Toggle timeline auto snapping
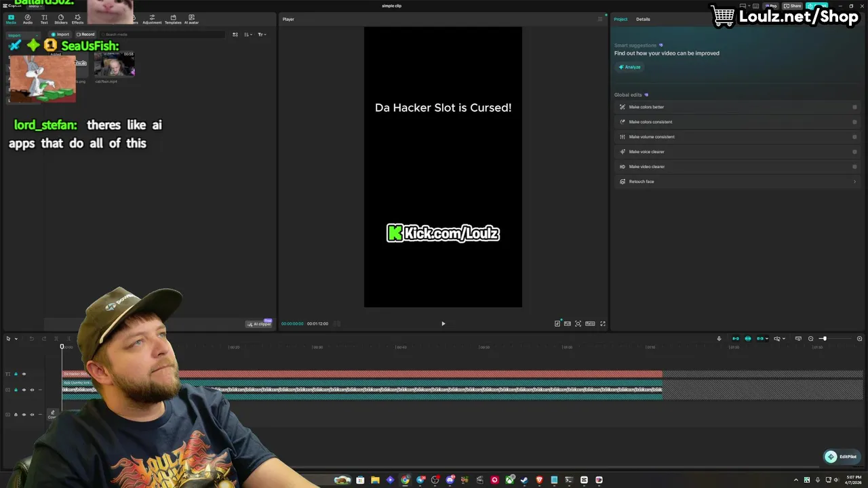The height and width of the screenshot is (488, 868). point(748,339)
